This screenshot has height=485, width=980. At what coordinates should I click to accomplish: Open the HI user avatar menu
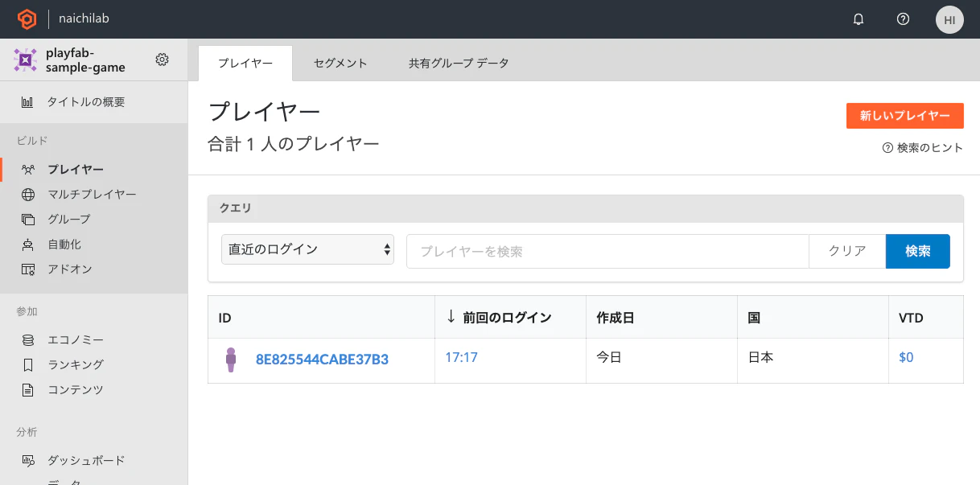tap(949, 19)
